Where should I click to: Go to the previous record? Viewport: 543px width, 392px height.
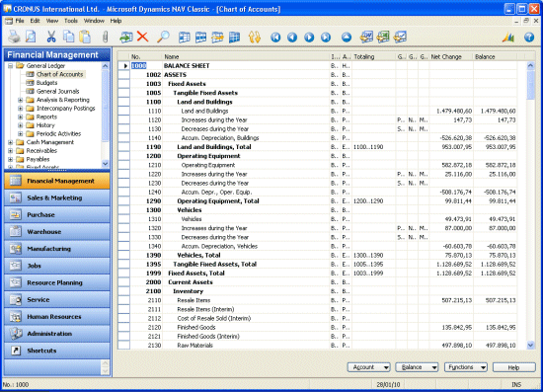coord(292,38)
